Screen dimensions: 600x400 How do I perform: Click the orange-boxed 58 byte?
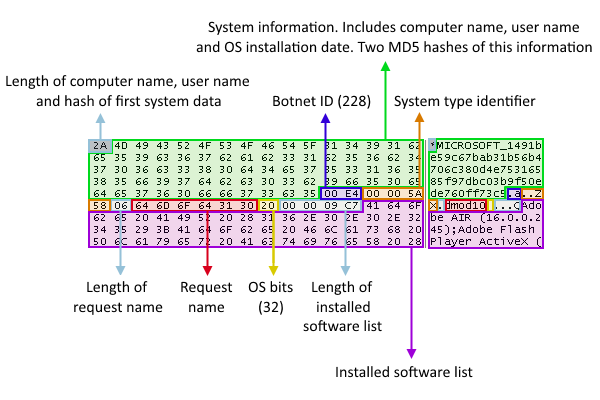click(x=100, y=206)
